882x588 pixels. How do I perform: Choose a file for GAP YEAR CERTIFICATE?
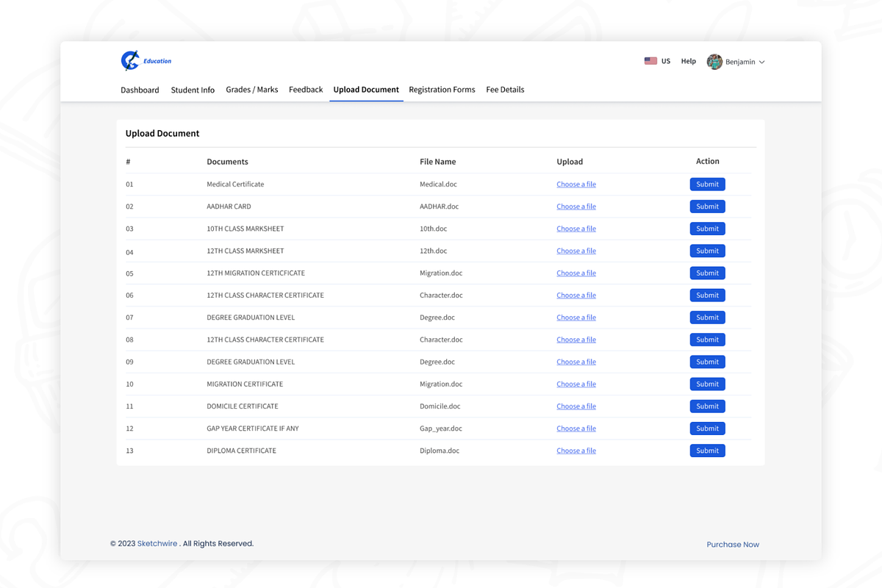pyautogui.click(x=576, y=429)
